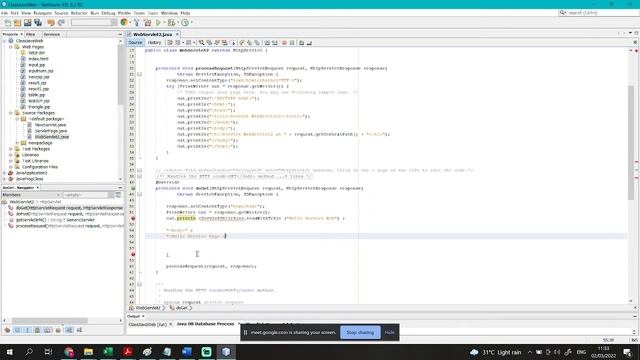The image size is (640, 360).
Task: Click the doGet breadcrumb below the editor
Action: [182, 308]
